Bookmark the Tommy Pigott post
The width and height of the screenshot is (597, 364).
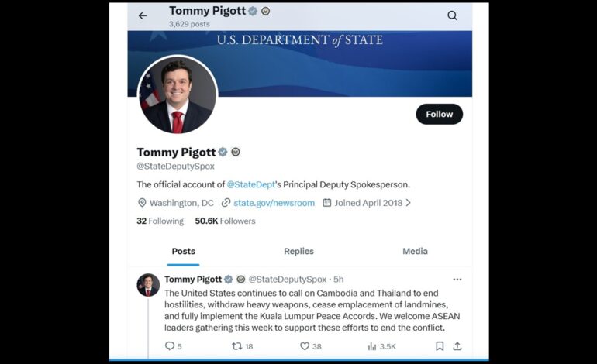click(x=440, y=346)
